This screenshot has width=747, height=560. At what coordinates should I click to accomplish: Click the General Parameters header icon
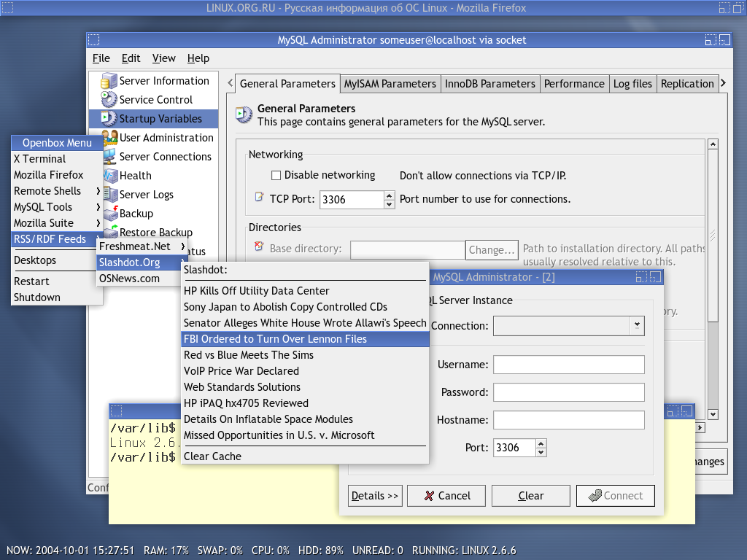[244, 114]
